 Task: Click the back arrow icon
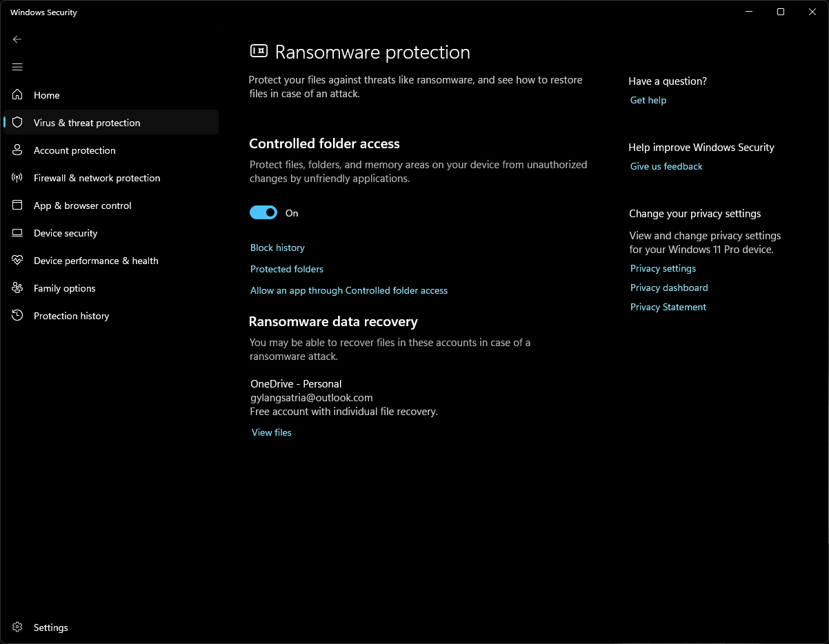(17, 39)
